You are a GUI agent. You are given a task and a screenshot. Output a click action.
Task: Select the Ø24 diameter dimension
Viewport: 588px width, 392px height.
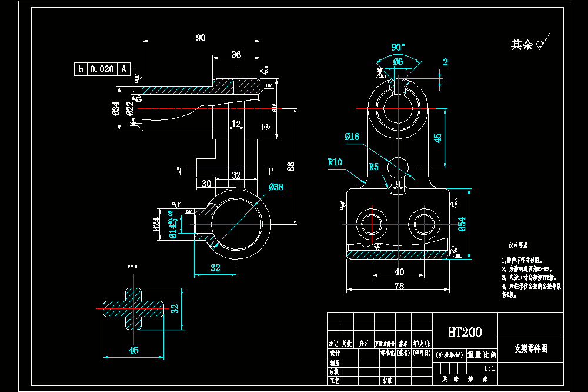[156, 224]
